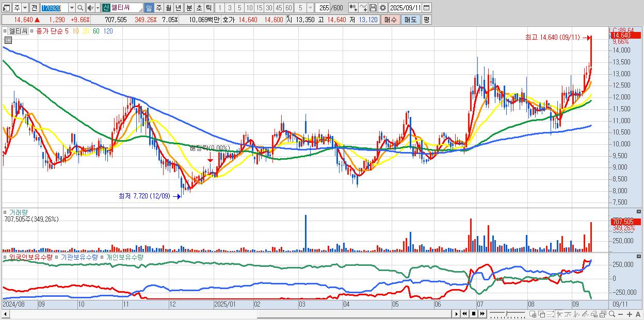Screen dimensions: 644x320
Task: Click the dotted-box chart icon in bottom bar
Action: pyautogui.click(x=550, y=314)
